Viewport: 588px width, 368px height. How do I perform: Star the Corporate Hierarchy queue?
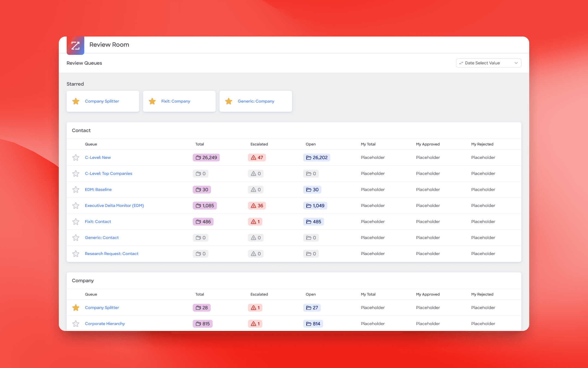click(x=76, y=324)
